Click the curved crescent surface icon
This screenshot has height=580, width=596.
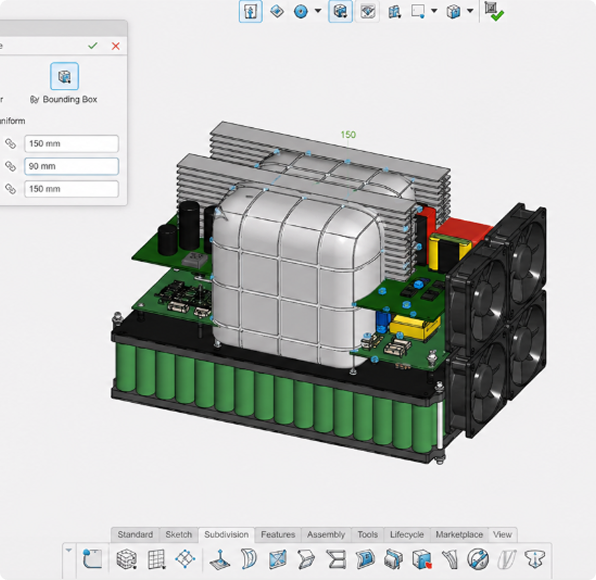click(249, 559)
